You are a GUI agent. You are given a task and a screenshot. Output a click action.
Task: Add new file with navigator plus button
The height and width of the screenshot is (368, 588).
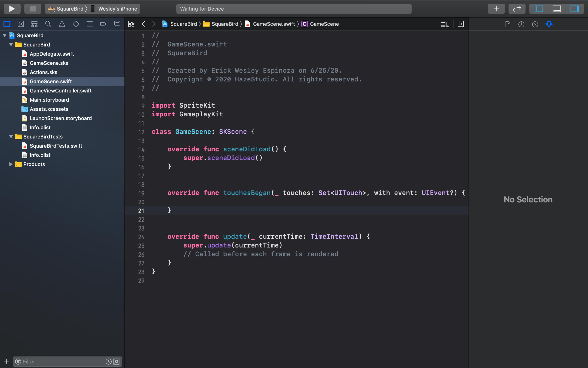tap(7, 362)
